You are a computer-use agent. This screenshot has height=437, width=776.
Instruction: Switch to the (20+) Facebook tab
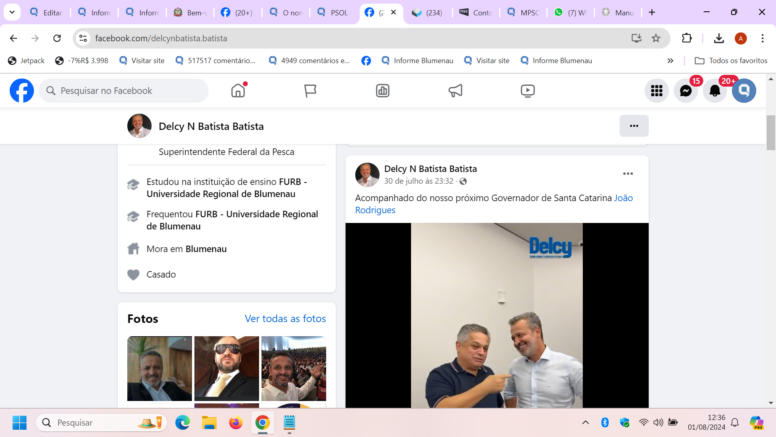[237, 12]
